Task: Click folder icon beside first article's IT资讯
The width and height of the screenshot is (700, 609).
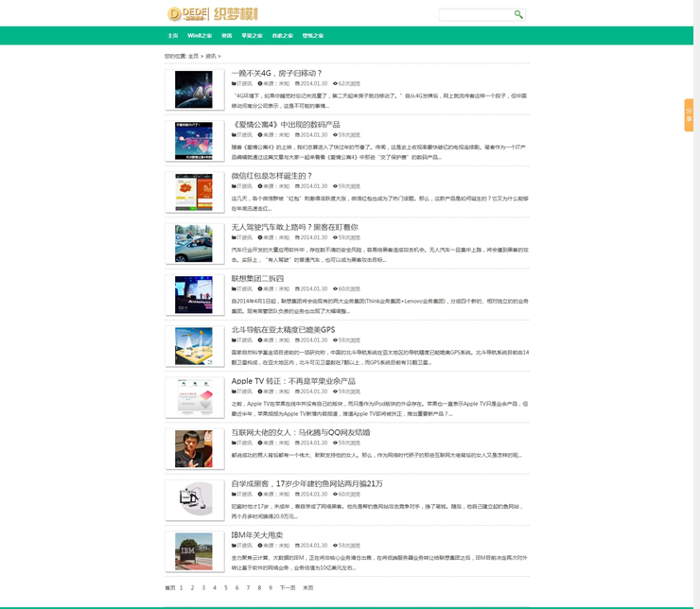Action: click(234, 83)
